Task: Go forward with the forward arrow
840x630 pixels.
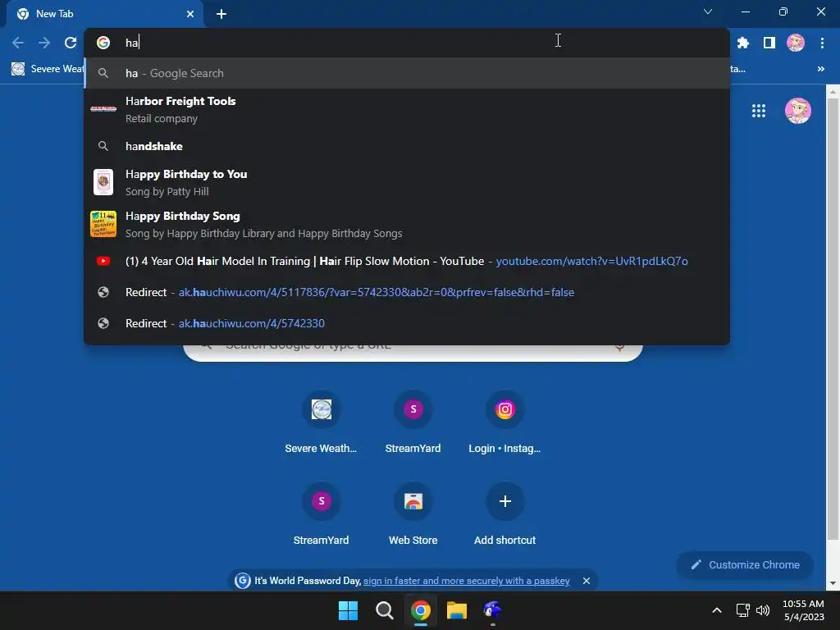Action: pyautogui.click(x=44, y=43)
